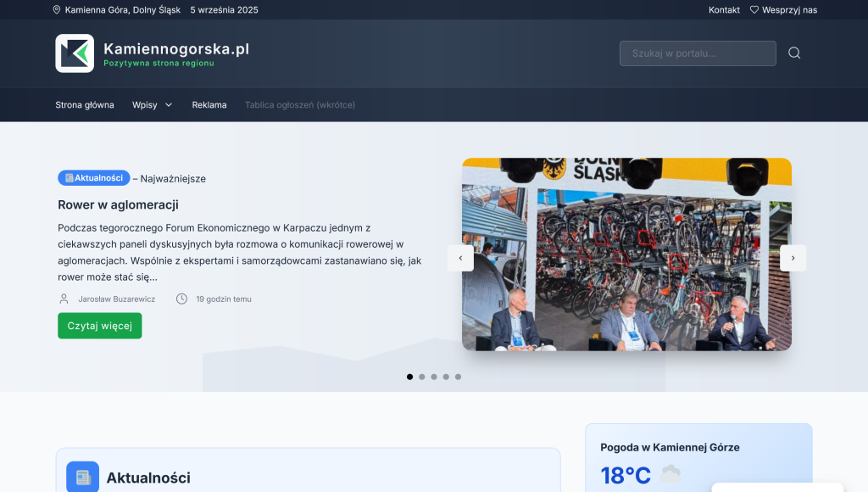Advance to next slide arrow
The image size is (868, 492).
793,258
